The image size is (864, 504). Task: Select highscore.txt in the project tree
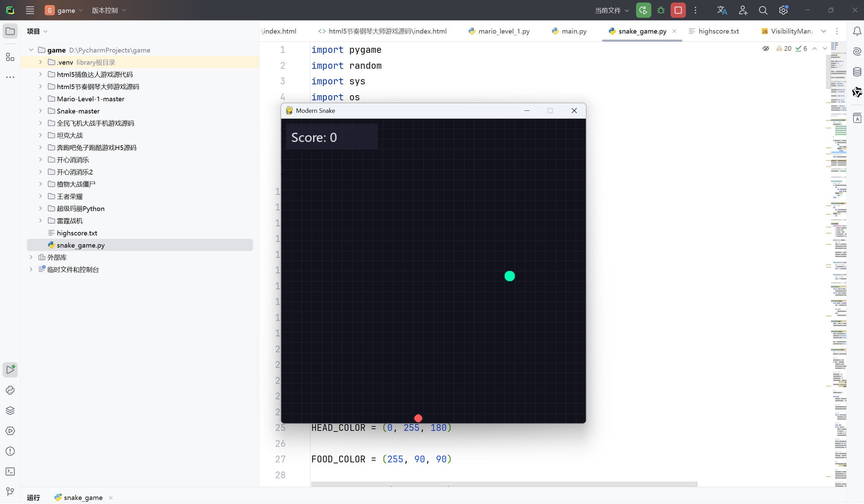click(77, 233)
